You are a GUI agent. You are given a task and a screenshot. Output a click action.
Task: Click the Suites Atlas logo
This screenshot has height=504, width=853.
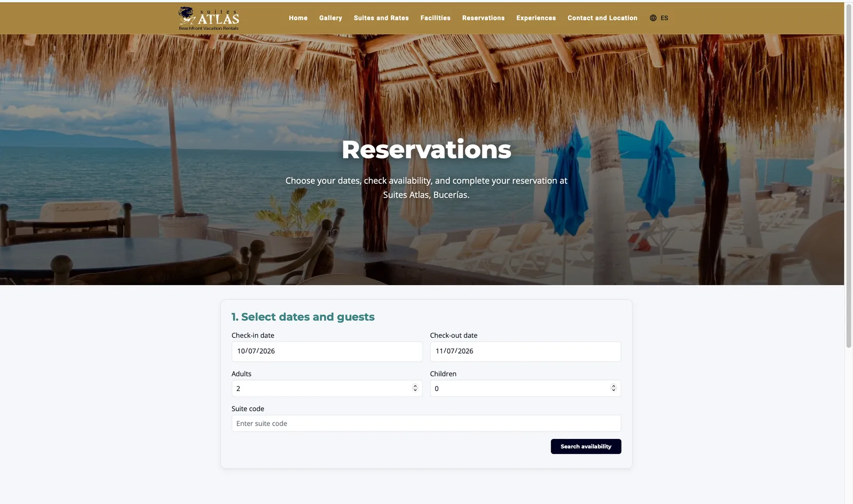(208, 18)
